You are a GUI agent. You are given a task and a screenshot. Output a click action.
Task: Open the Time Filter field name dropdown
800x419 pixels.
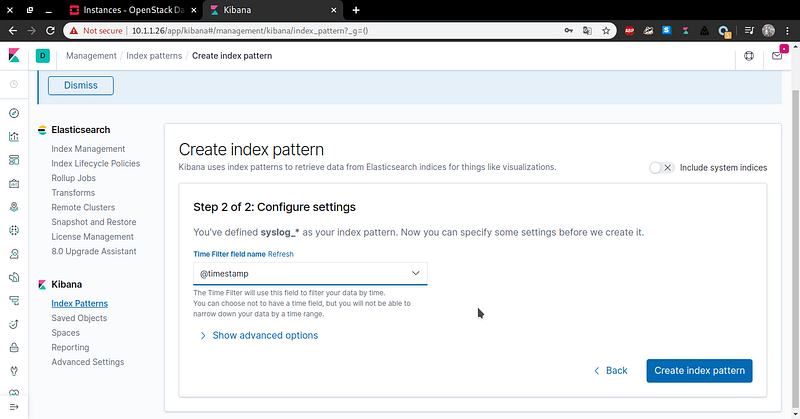pyautogui.click(x=310, y=274)
